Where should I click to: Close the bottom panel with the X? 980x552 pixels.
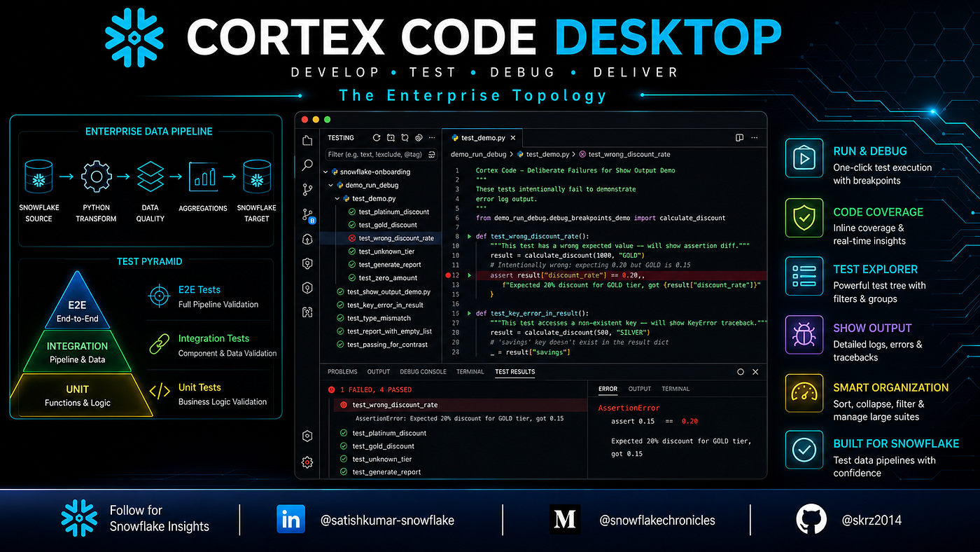[x=755, y=372]
